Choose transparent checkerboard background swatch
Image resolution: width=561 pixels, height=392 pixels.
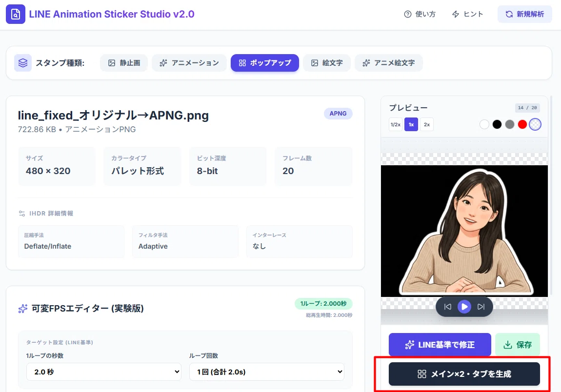535,124
